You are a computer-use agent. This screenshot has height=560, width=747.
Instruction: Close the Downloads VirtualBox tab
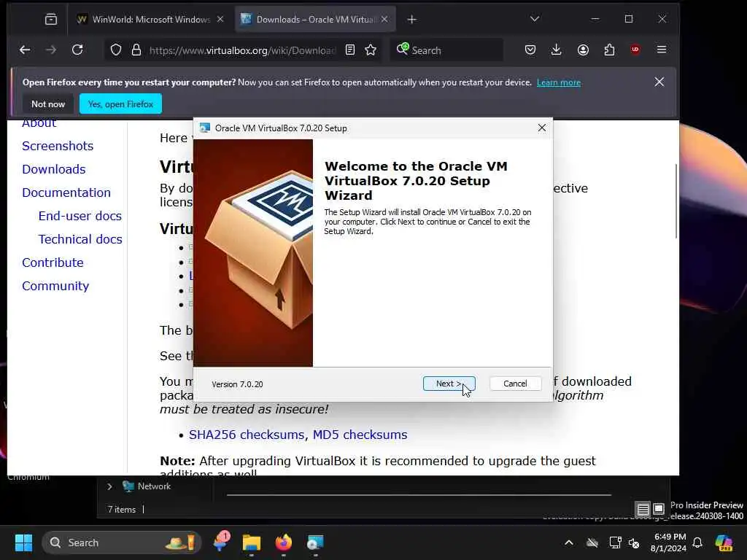(x=384, y=20)
